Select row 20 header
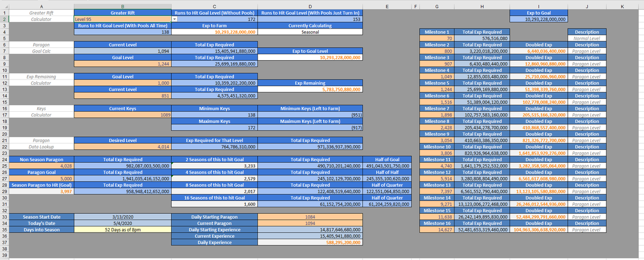 point(5,134)
